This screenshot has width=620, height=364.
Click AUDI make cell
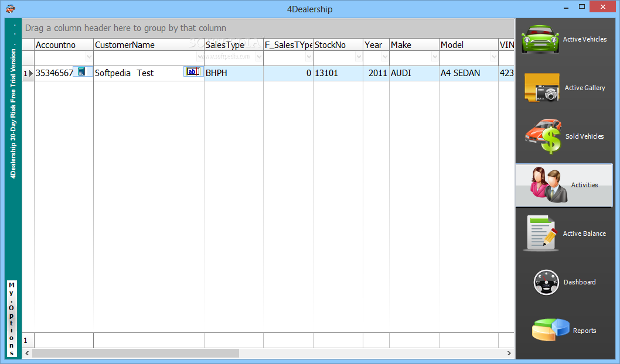(414, 73)
